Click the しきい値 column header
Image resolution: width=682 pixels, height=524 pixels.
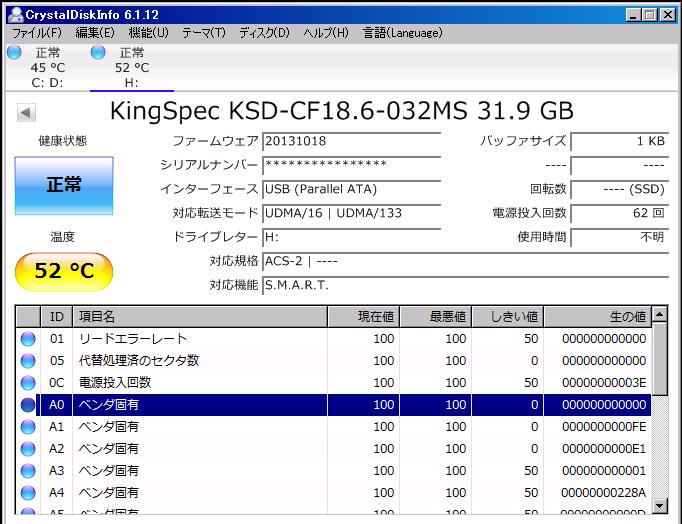pyautogui.click(x=508, y=317)
